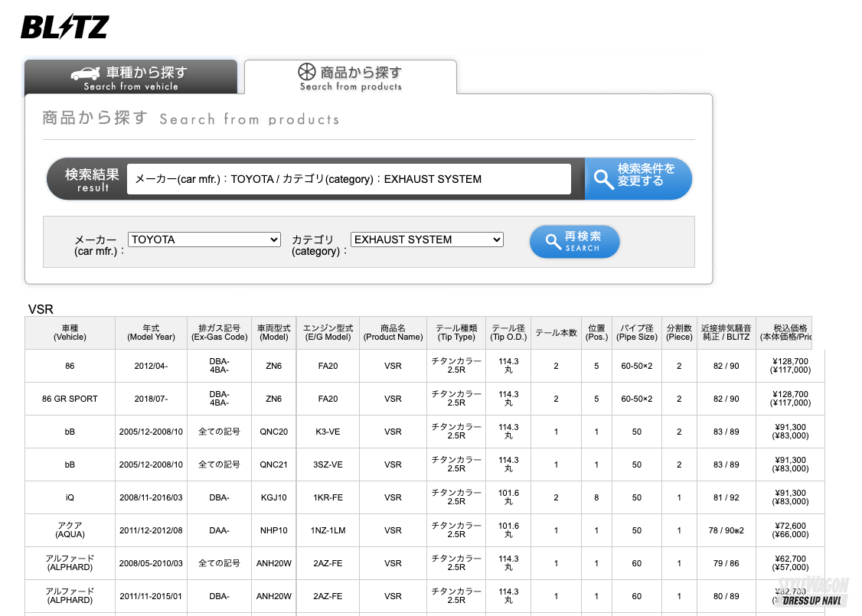
Task: Click the Vehicle column header
Action: pos(70,333)
